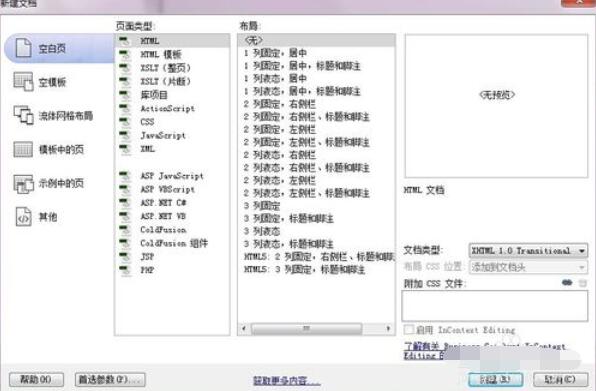Select layout 1 列固定, 居中, 标题和脚注
Viewport: 596px width, 391px height.
[316, 66]
